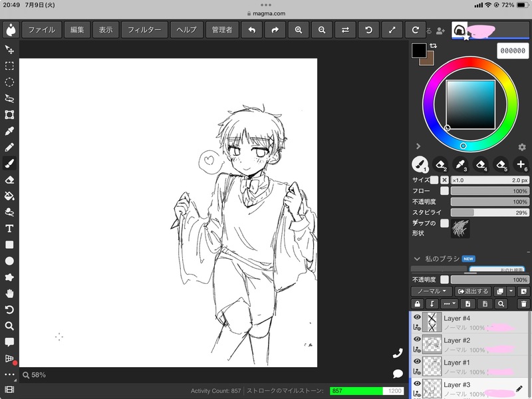
Task: Open the voice call phone icon
Action: pos(398,353)
